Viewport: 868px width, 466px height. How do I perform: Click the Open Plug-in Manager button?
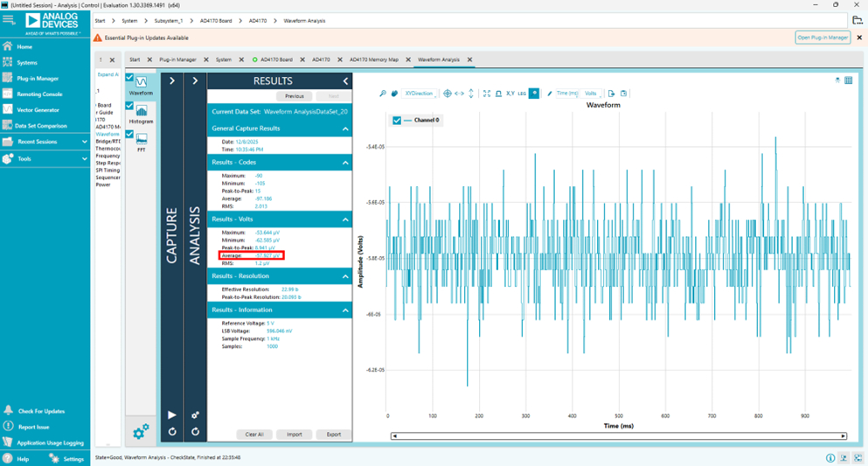click(823, 38)
